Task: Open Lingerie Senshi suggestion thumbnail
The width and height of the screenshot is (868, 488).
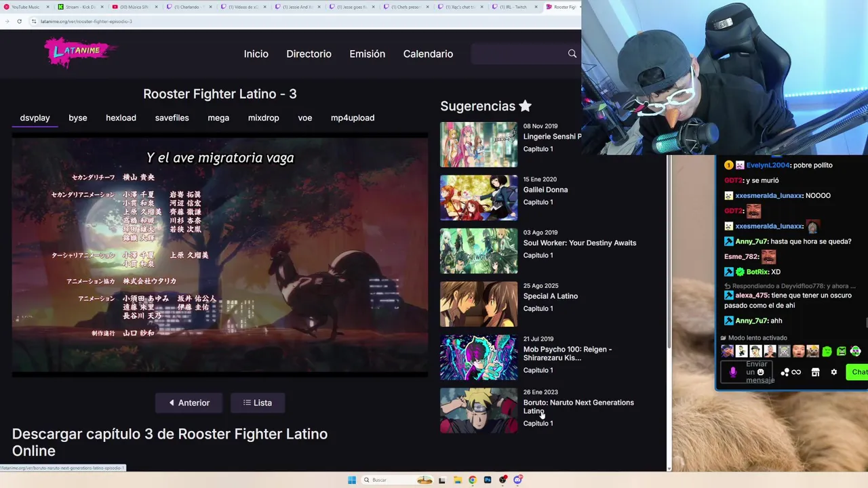Action: (479, 144)
